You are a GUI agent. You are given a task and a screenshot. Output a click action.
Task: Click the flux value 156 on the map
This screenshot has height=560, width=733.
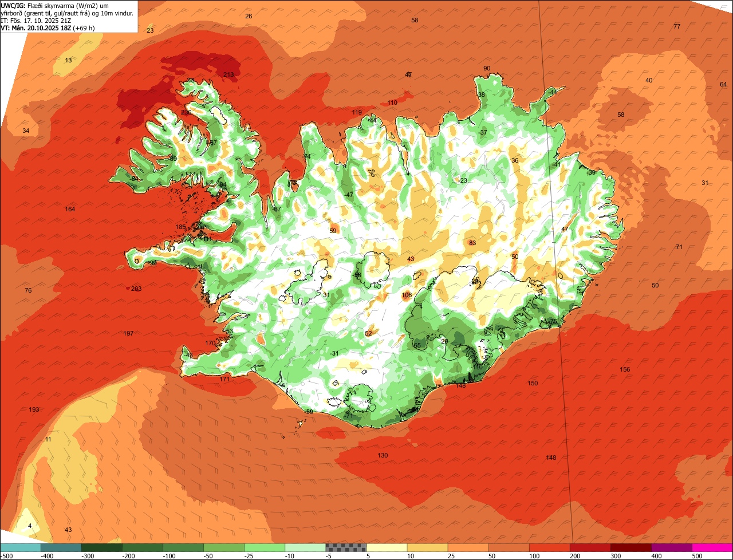click(625, 369)
